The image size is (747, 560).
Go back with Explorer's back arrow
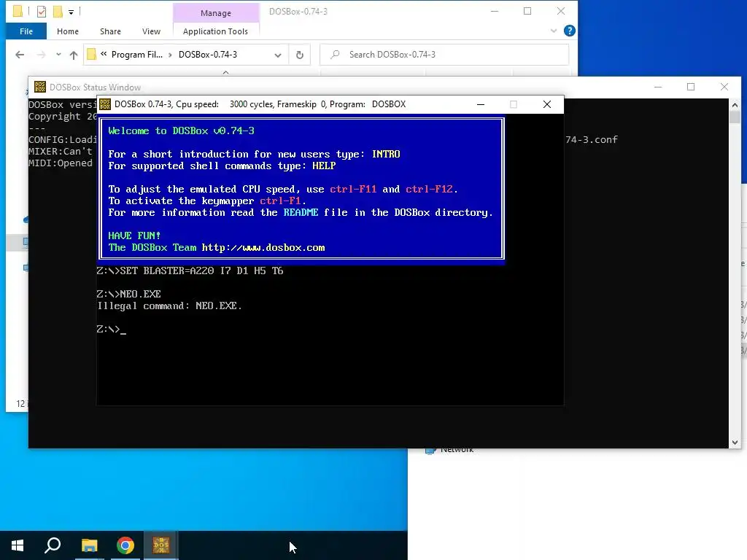[20, 55]
